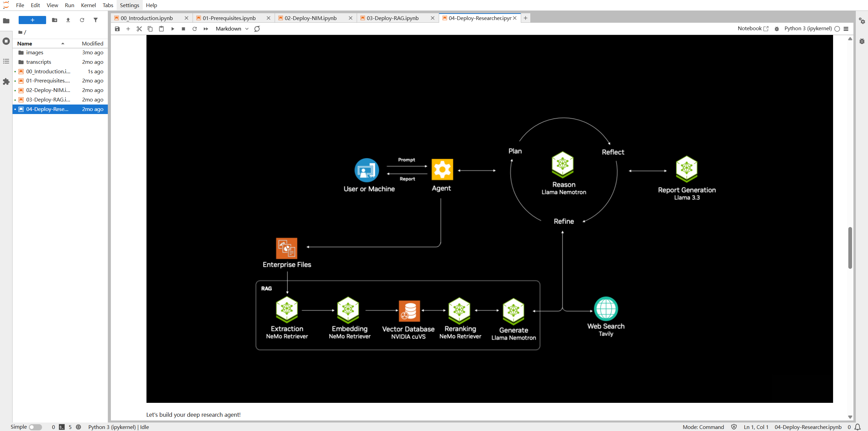Open the Tabs menu

point(108,5)
